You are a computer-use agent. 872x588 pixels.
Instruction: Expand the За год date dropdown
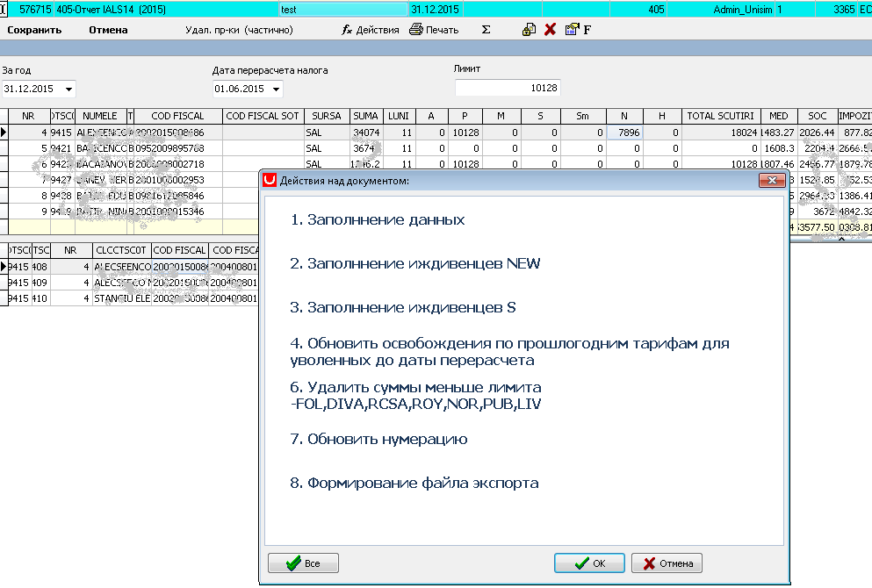tap(69, 89)
